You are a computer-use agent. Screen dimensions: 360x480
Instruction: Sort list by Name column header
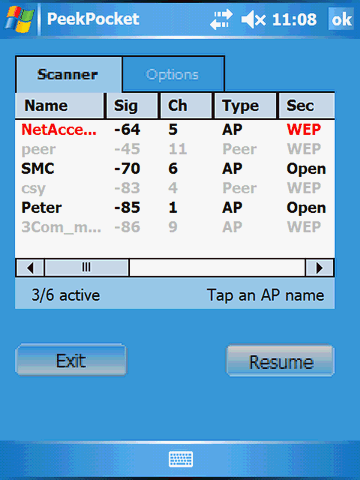pos(60,106)
